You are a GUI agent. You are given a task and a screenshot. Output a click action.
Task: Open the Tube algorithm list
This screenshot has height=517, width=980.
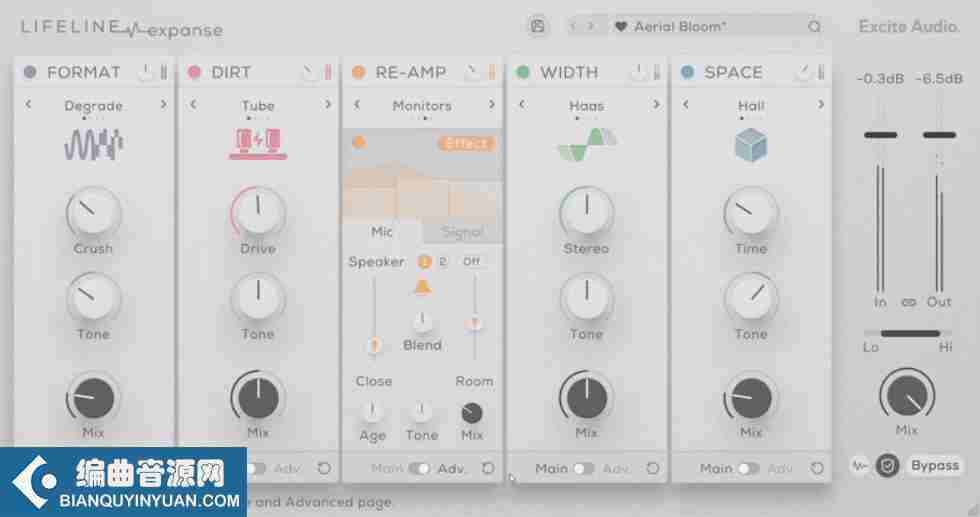point(258,106)
